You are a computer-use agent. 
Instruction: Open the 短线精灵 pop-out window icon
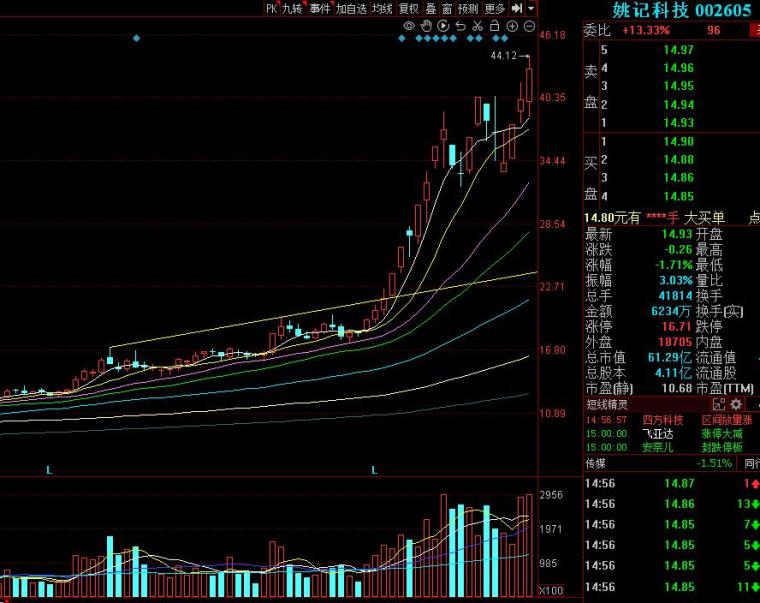point(719,404)
